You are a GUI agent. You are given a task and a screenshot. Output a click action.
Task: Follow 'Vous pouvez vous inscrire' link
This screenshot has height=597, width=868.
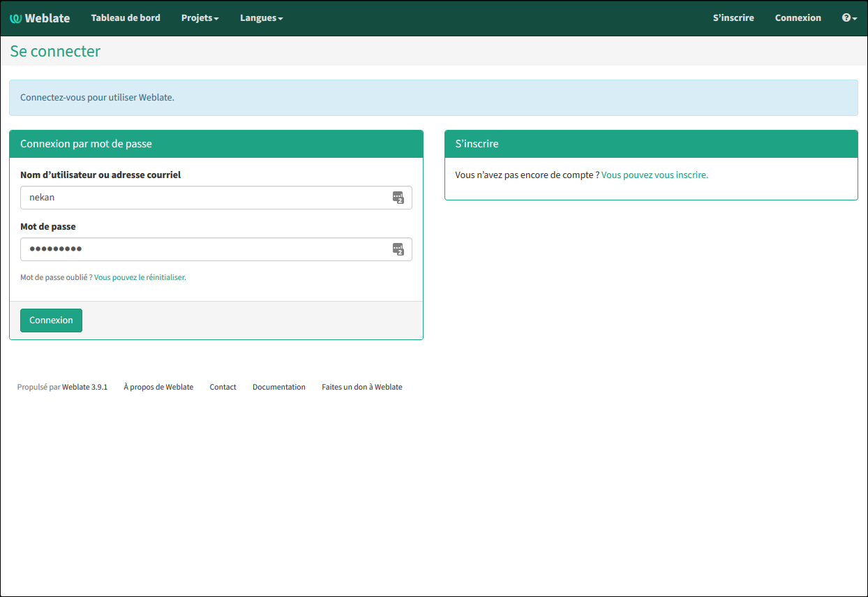(654, 175)
